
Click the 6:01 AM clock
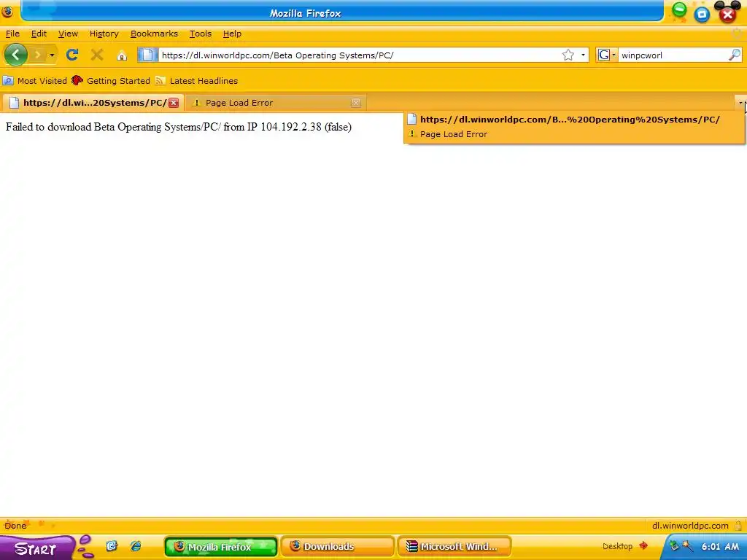(720, 547)
